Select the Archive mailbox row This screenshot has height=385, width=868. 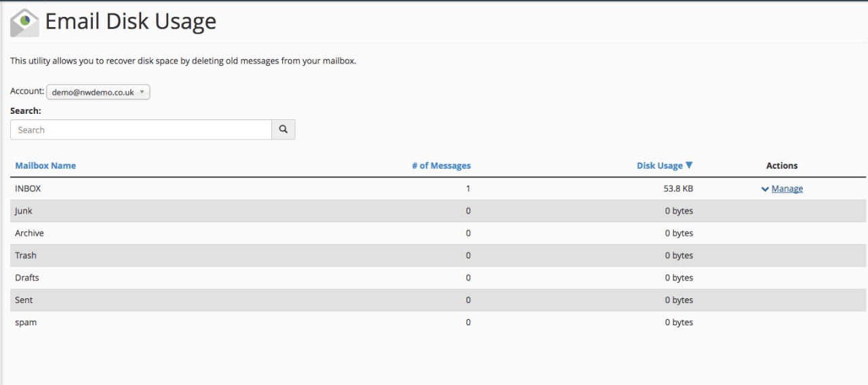(x=438, y=233)
